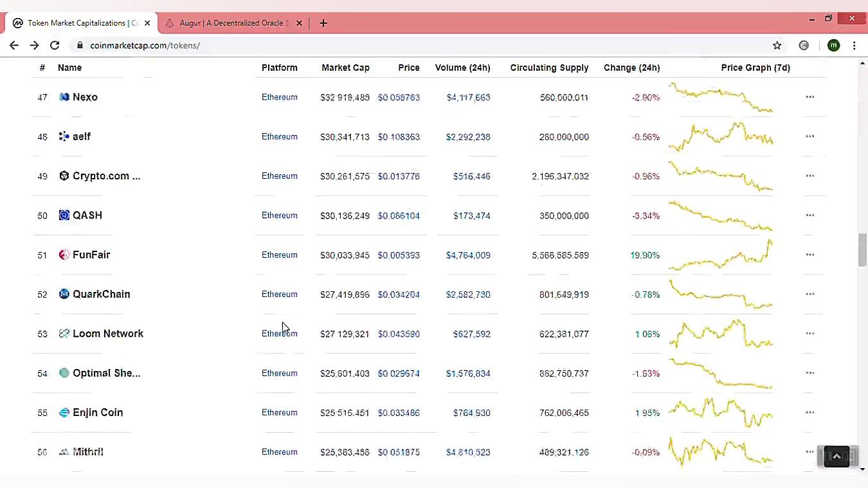Open the Enjin Coin token link
Viewport: 868px width, 488px height.
point(98,412)
